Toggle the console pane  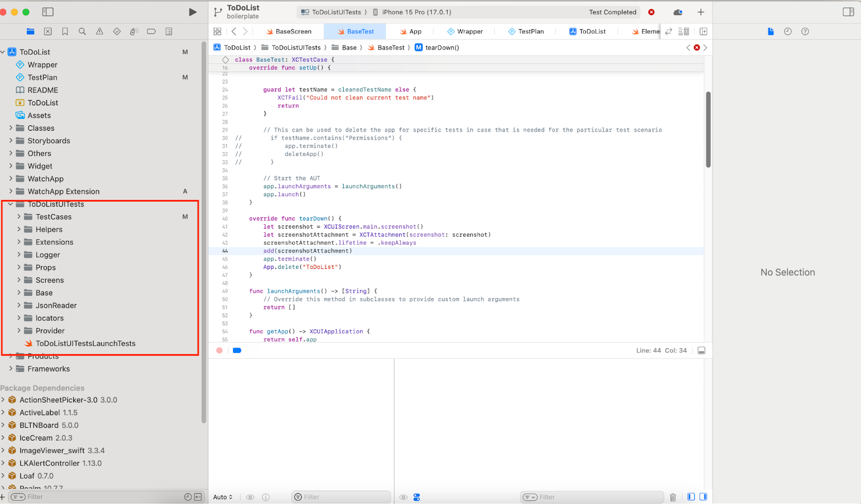point(703,497)
